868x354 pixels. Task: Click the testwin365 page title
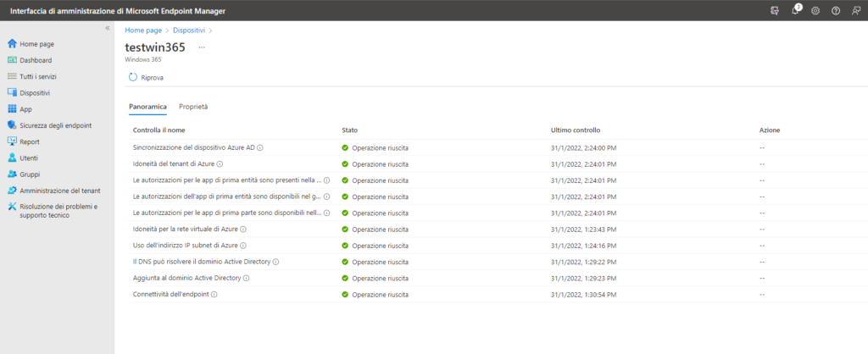pos(155,47)
